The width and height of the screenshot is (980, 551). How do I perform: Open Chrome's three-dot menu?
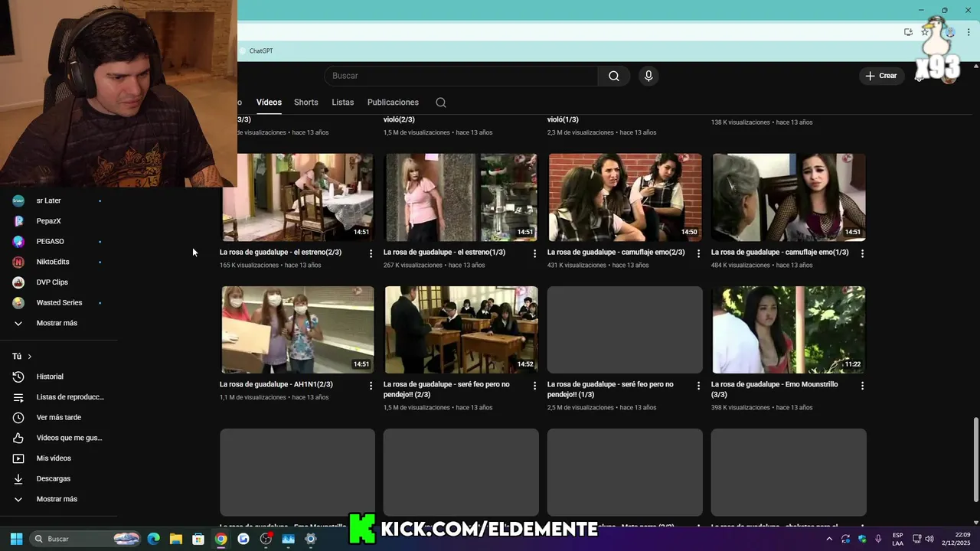(969, 32)
